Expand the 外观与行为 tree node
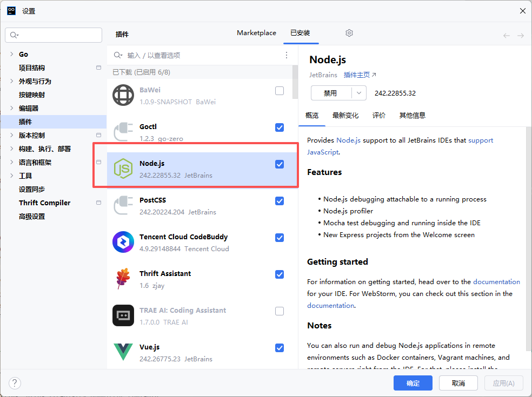Viewport: 532px width, 397px height. (x=11, y=81)
